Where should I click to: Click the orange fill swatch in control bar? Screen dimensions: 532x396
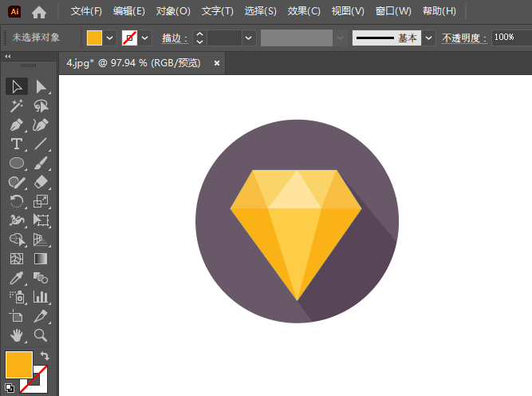coord(94,38)
